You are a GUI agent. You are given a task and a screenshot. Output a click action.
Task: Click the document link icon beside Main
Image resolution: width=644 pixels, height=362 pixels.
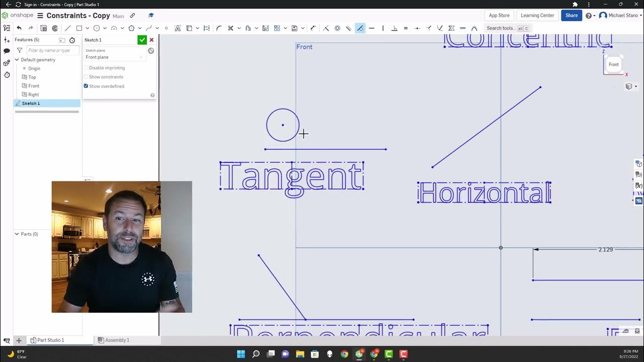(x=132, y=16)
